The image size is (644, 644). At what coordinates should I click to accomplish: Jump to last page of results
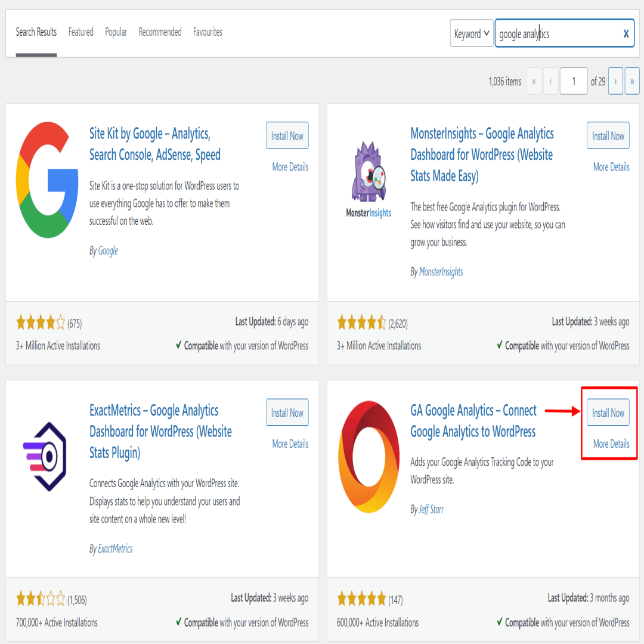click(x=631, y=81)
